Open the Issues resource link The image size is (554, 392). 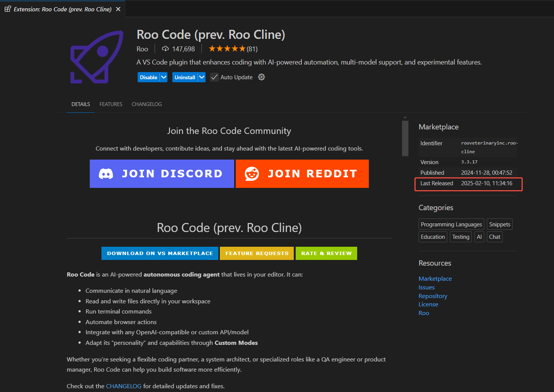click(x=427, y=287)
